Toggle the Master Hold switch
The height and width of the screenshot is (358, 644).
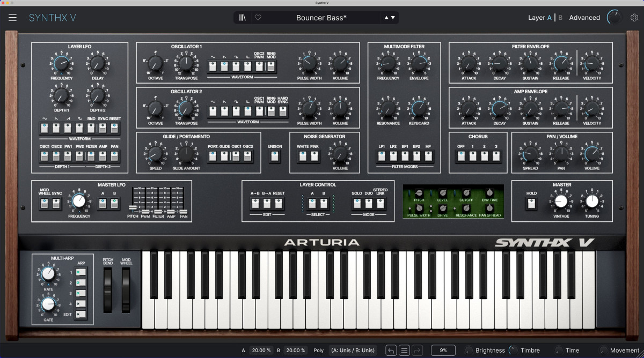coord(531,203)
